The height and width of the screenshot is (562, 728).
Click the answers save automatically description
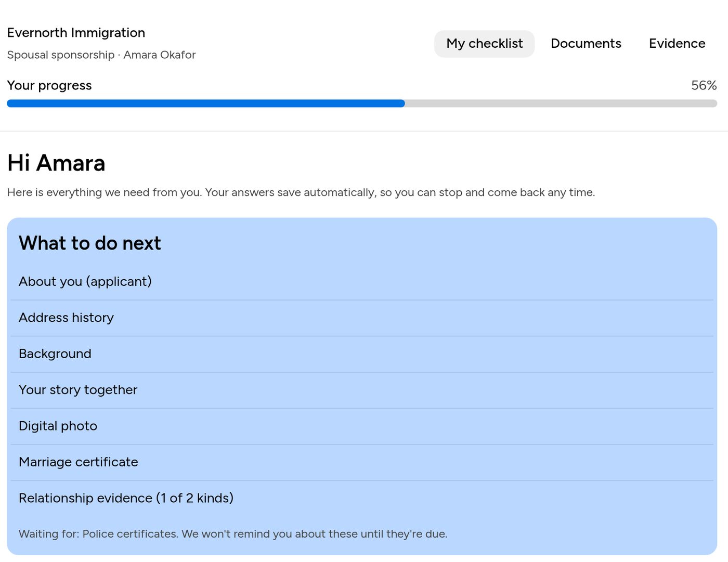301,192
